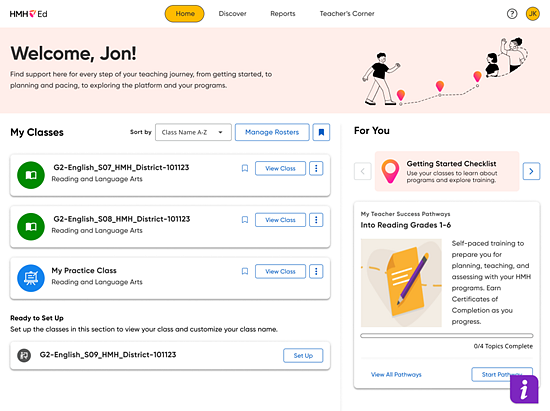Screen dimensions: 550x411
Task: Click the View All Pathways link
Action: click(396, 375)
